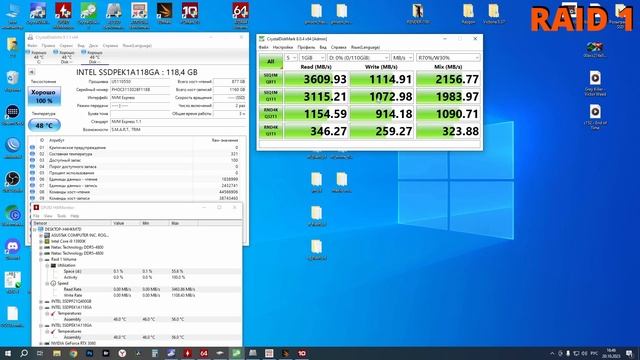Open taskbar Search
The width and height of the screenshot is (640, 360).
pyautogui.click(x=24, y=353)
